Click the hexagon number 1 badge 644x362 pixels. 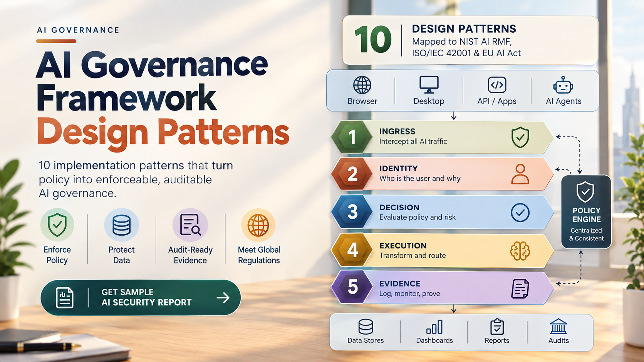point(351,137)
